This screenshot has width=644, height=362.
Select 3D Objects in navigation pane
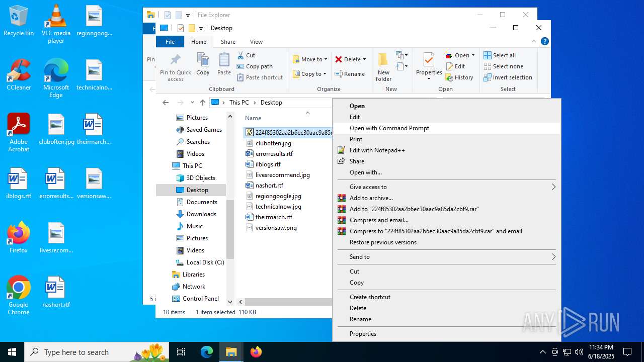(195, 178)
